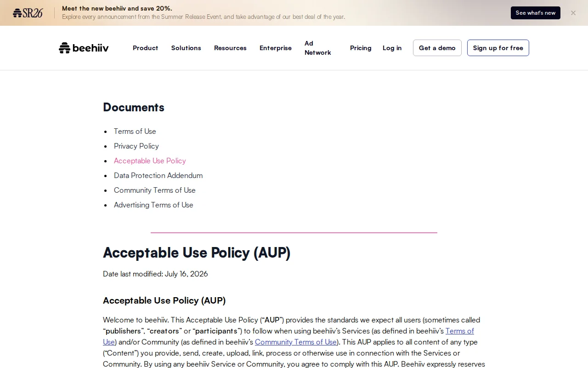The width and height of the screenshot is (588, 368).
Task: Click Get a demo button
Action: [x=437, y=48]
